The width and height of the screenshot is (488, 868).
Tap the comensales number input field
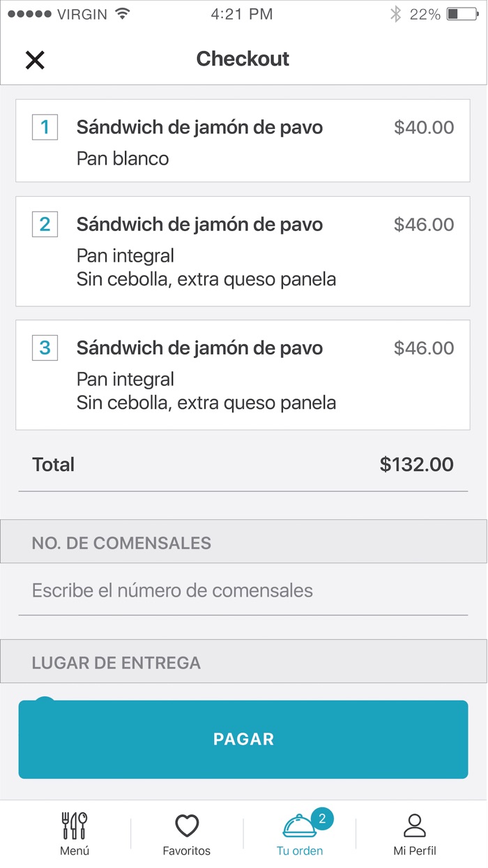tap(243, 590)
